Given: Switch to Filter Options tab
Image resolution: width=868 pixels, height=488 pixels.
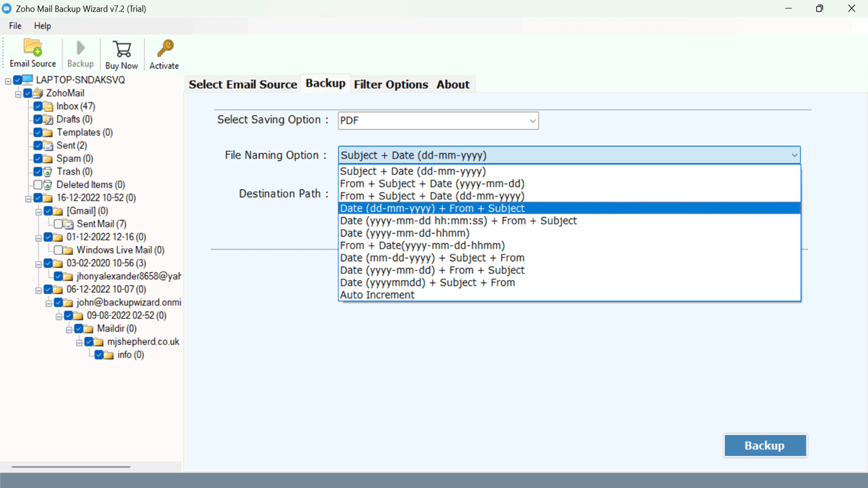Looking at the screenshot, I should coord(391,84).
